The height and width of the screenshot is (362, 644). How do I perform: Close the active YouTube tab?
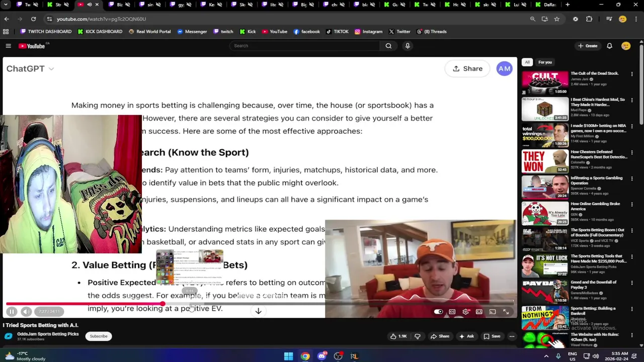(97, 5)
